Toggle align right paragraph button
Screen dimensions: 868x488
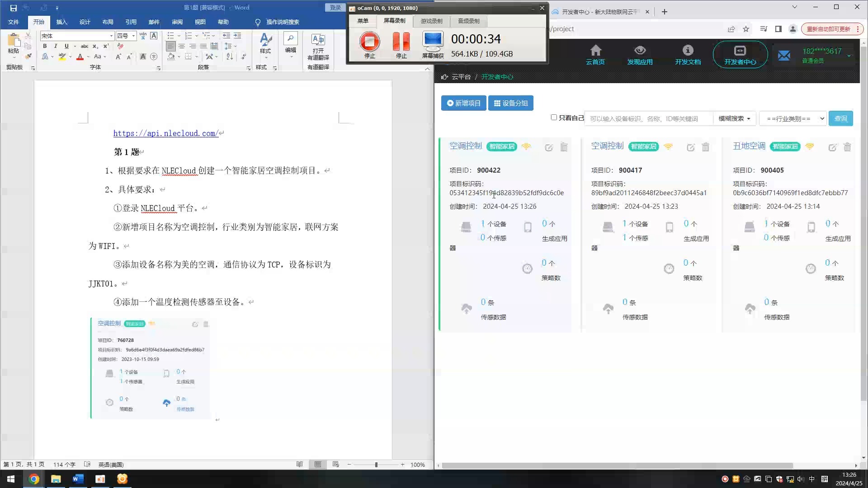coord(193,46)
